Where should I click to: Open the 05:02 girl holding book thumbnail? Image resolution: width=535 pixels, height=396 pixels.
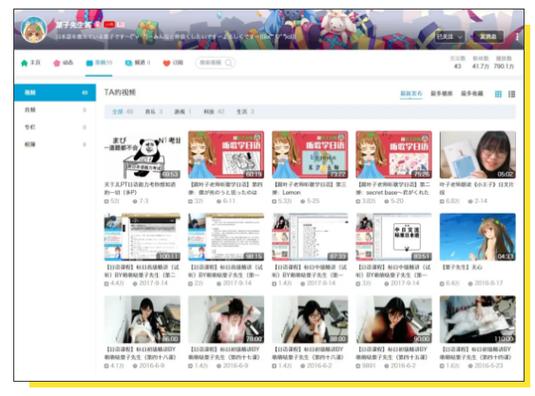click(478, 155)
